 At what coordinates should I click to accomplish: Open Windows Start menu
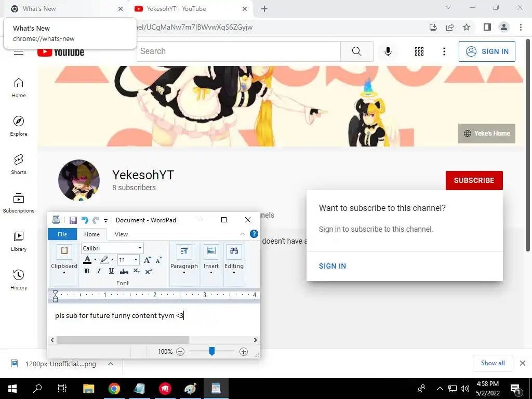click(12, 389)
